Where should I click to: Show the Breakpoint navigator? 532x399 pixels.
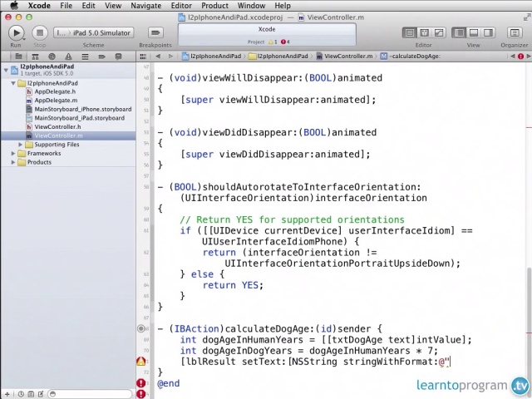101,57
